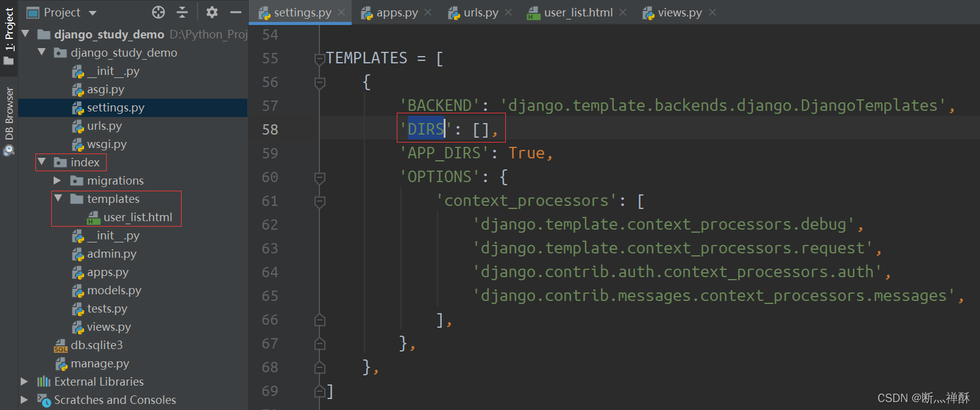Collapse the inner django_study_demo folder
Image resolution: width=980 pixels, height=410 pixels.
pos(41,52)
